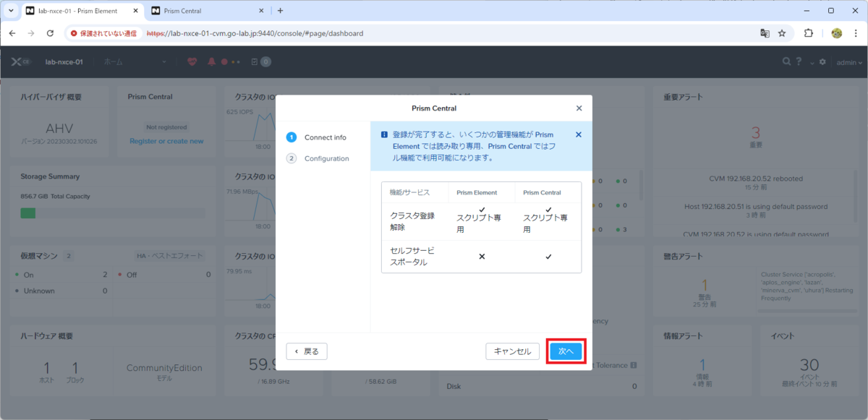Click the Prism Element column header
Viewport: 868px width, 420px height.
[477, 192]
